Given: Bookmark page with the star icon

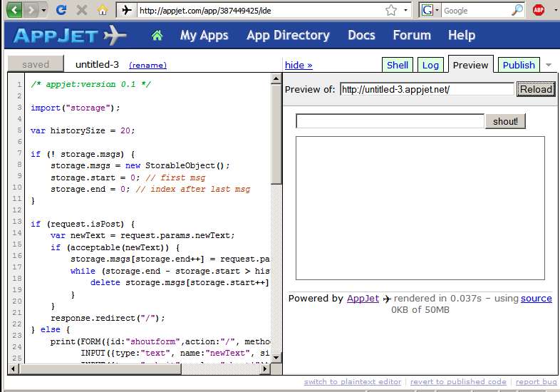Looking at the screenshot, I should pos(391,11).
